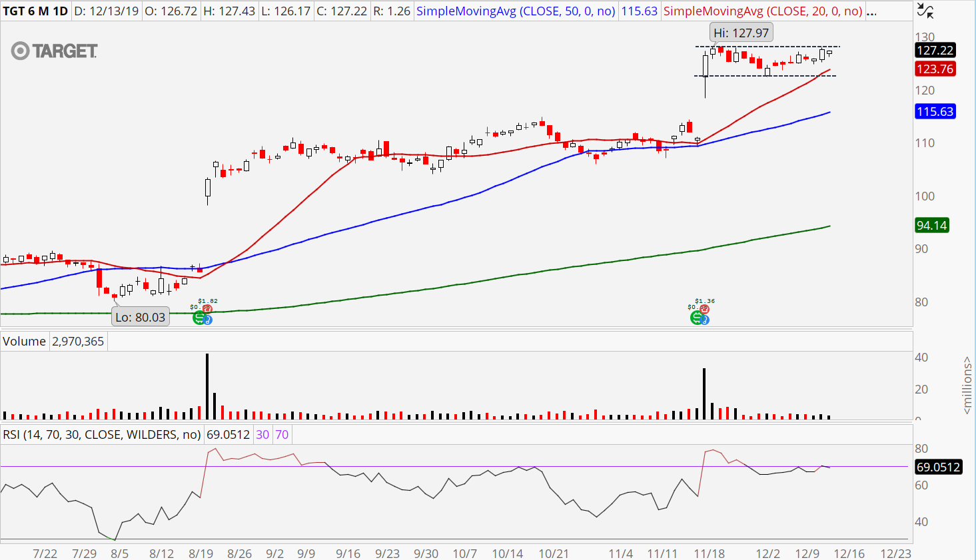Screen dimensions: 976x560
Task: Click the 69.0512 RSI value tag on axis
Action: tap(938, 467)
